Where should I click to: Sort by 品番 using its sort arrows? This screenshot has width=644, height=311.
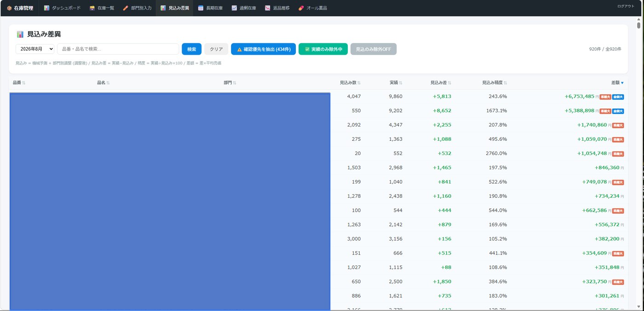pyautogui.click(x=24, y=83)
